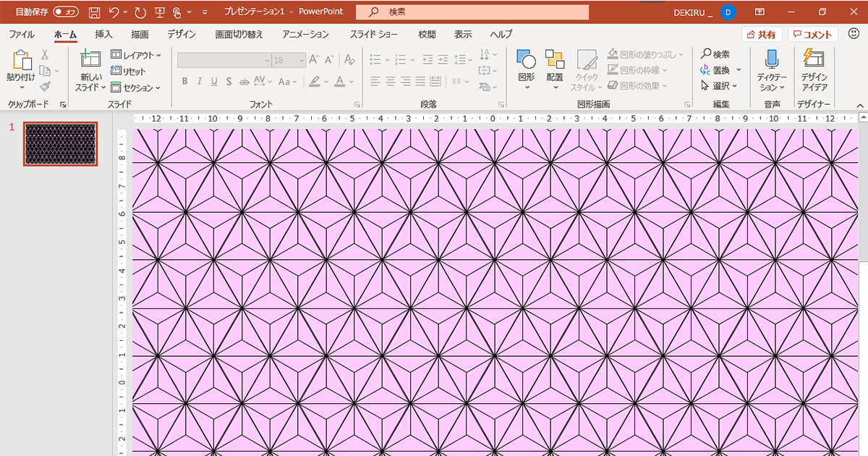Click the 新しいスライド new slide icon
This screenshot has width=868, height=456.
pyautogui.click(x=90, y=59)
